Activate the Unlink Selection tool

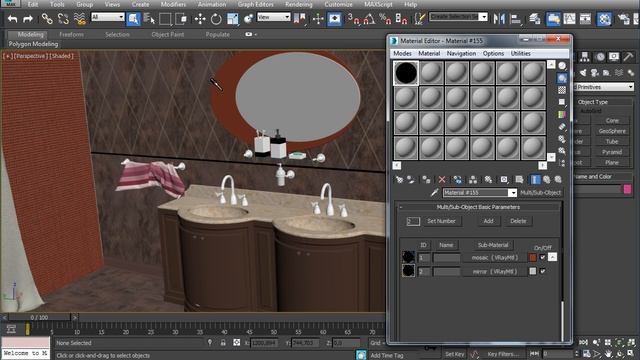(63, 19)
